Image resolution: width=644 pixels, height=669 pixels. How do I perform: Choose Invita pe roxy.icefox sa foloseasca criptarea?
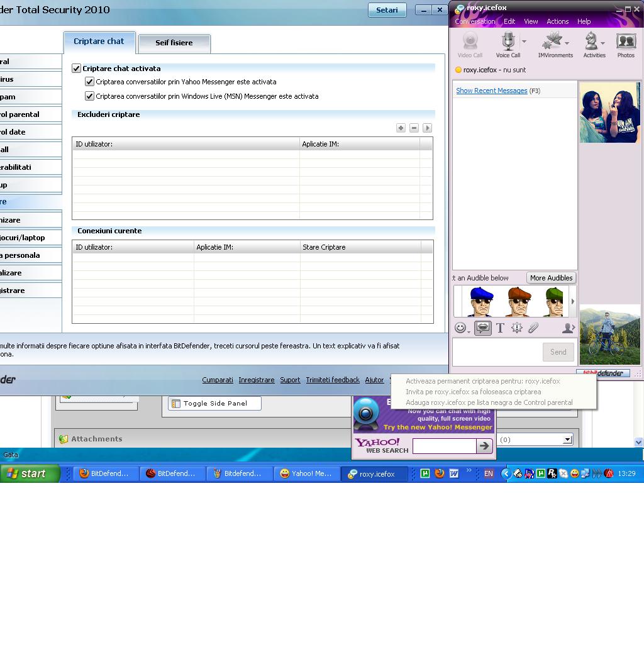[474, 392]
